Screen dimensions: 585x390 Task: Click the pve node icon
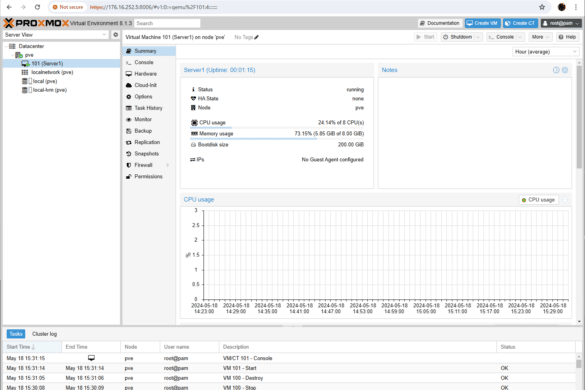(19, 55)
